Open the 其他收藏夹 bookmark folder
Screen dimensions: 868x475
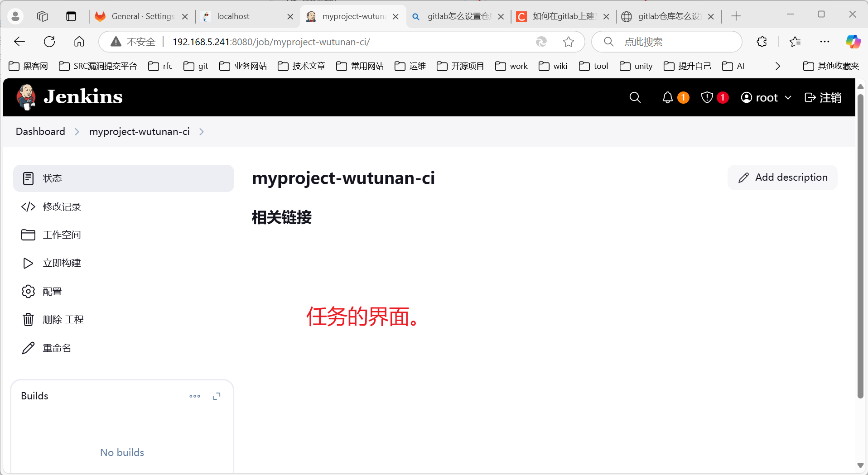pyautogui.click(x=831, y=66)
